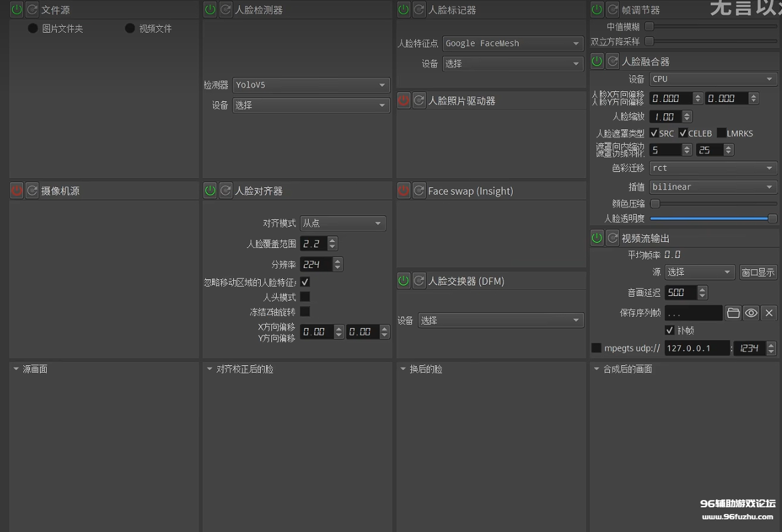Enable the LMRKS mask checkbox
This screenshot has width=782, height=532.
(x=721, y=133)
